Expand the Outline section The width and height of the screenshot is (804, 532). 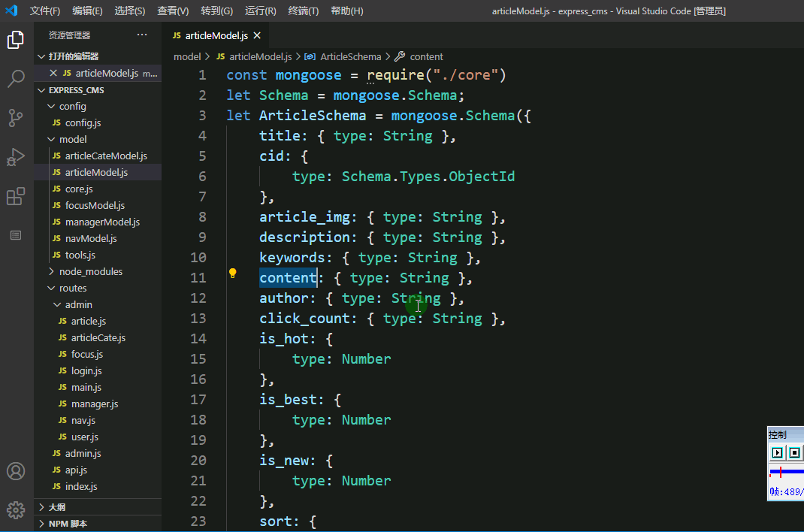click(x=98, y=507)
